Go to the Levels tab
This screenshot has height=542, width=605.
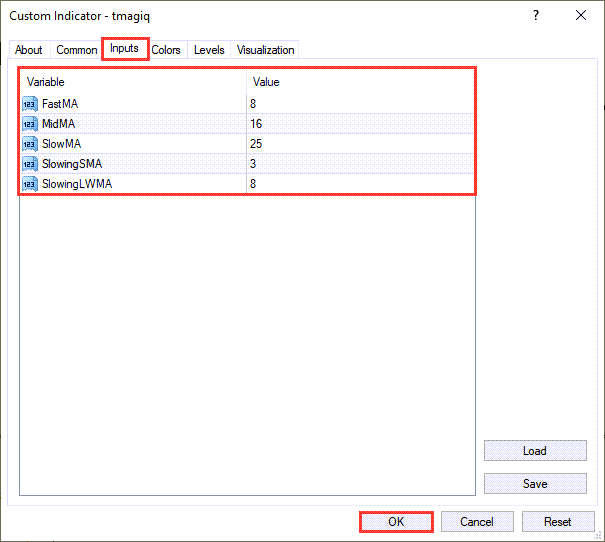[x=209, y=50]
